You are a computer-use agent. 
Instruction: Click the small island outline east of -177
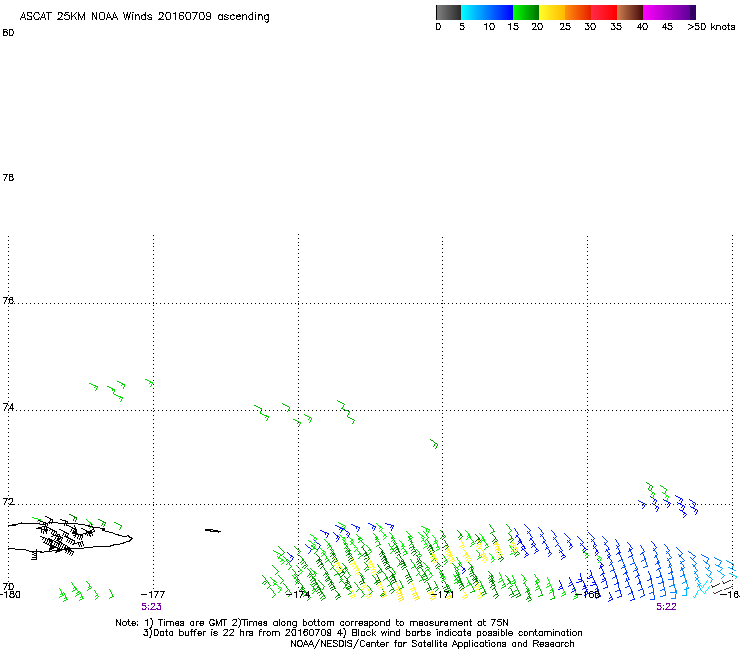212,531
